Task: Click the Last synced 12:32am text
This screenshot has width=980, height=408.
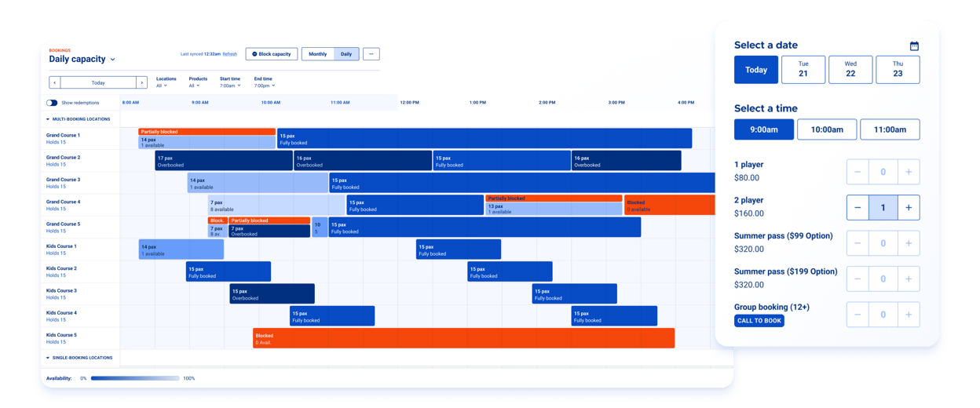Action: pyautogui.click(x=200, y=54)
